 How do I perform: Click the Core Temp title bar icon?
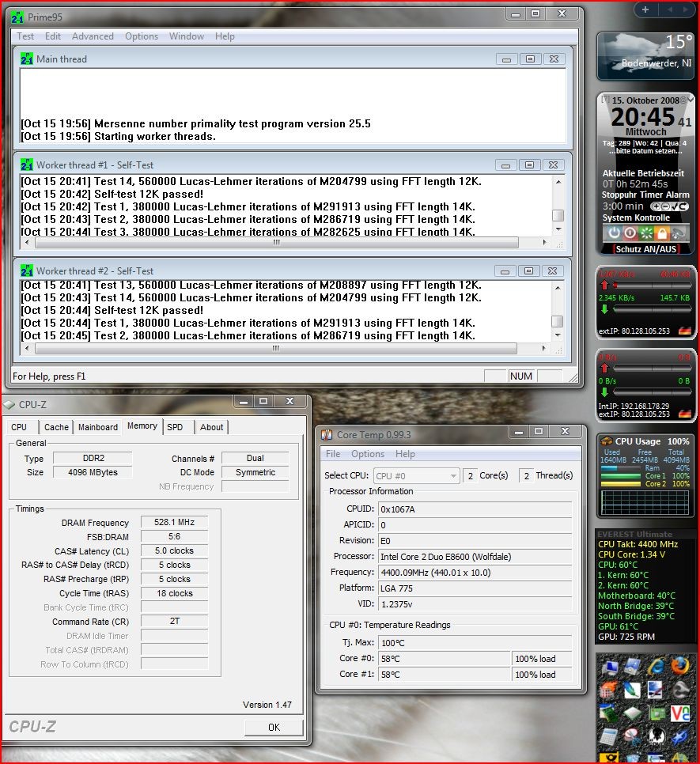[x=327, y=435]
